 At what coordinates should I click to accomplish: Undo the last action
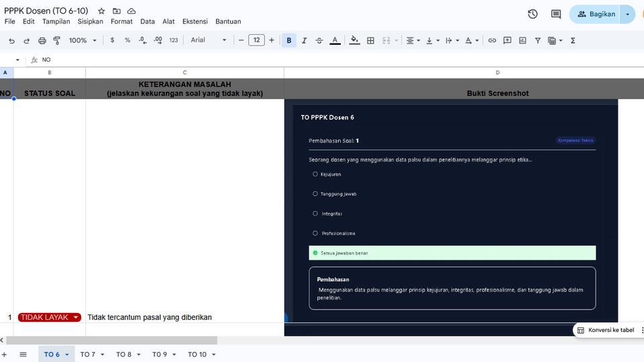11,41
